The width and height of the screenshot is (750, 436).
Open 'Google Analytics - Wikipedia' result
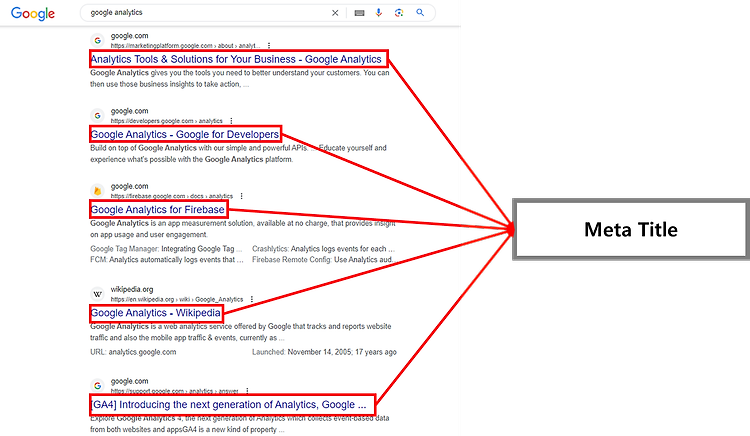155,313
